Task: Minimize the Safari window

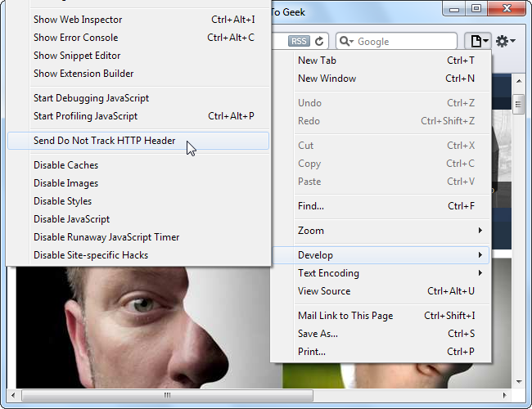Action: tap(453, 10)
